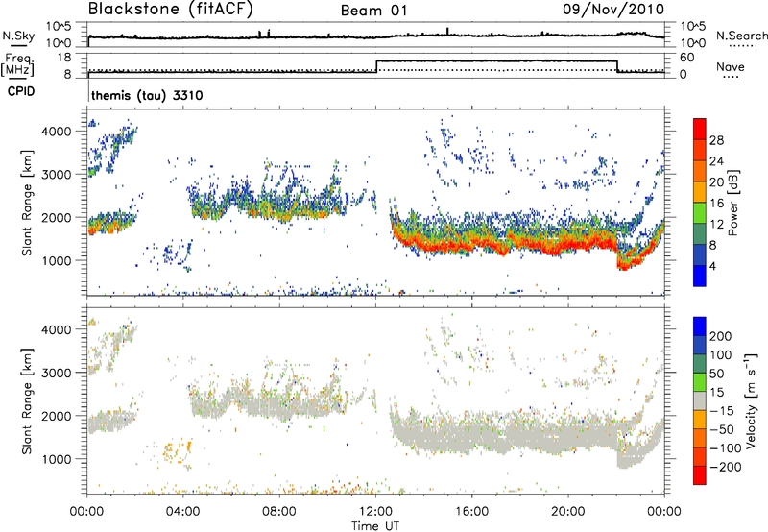
Task: Click the "00:00" label at time axis start
Action: [86, 512]
